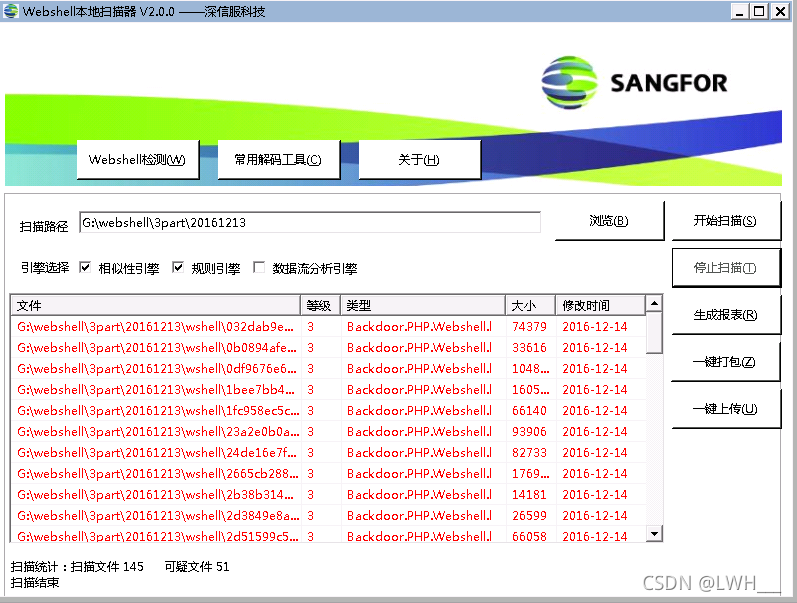Click 开始扫描(S) to start scanning
Viewport: 797px width, 603px height.
coord(725,221)
